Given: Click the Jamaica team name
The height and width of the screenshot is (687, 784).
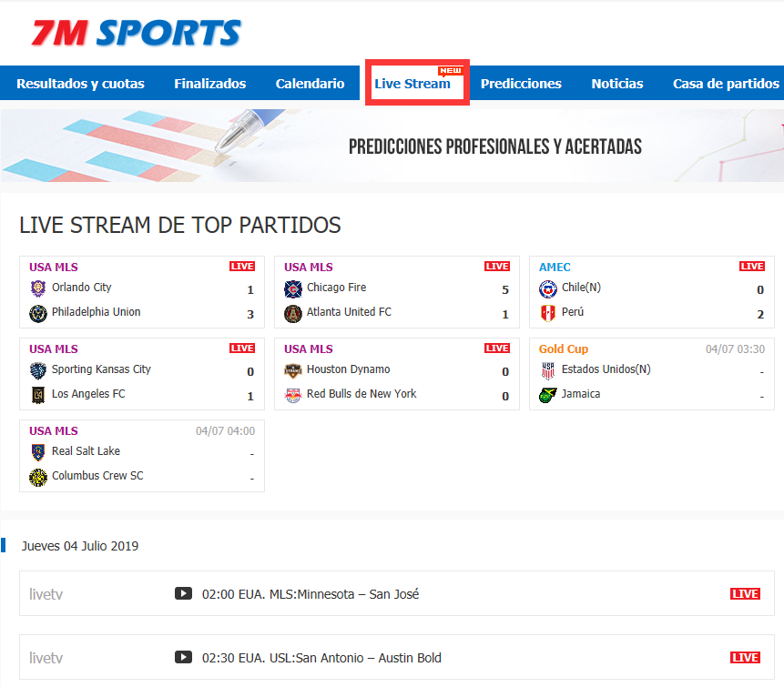Looking at the screenshot, I should 581,394.
